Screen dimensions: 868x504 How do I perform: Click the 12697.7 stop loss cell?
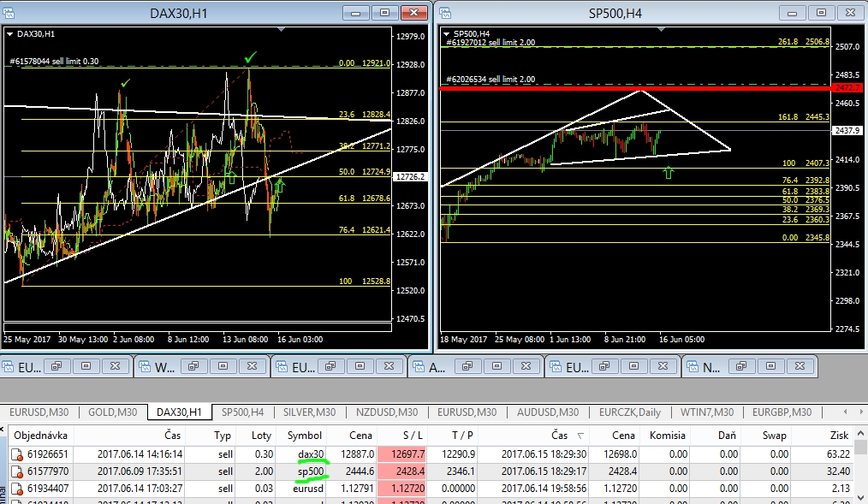click(402, 454)
